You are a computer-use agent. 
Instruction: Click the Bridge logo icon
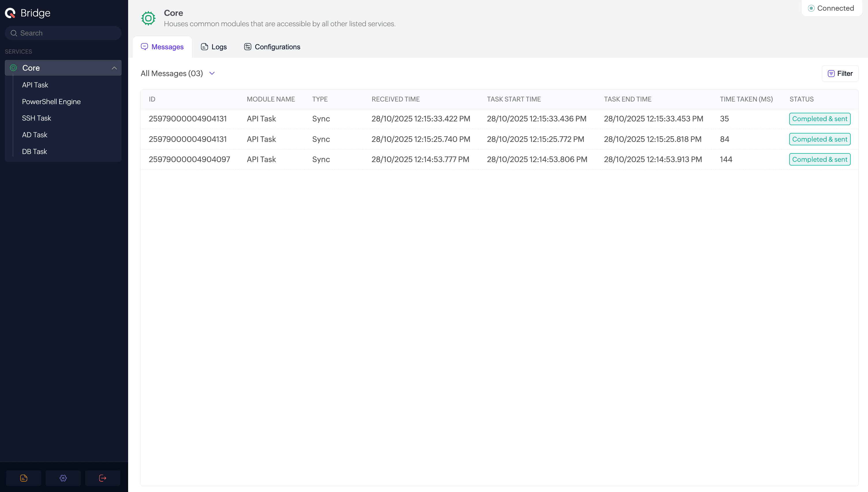point(10,13)
